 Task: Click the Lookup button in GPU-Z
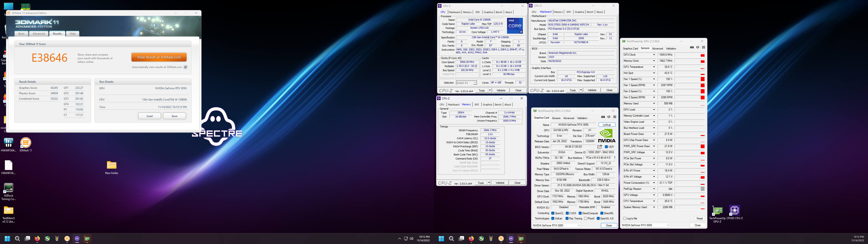pos(607,125)
